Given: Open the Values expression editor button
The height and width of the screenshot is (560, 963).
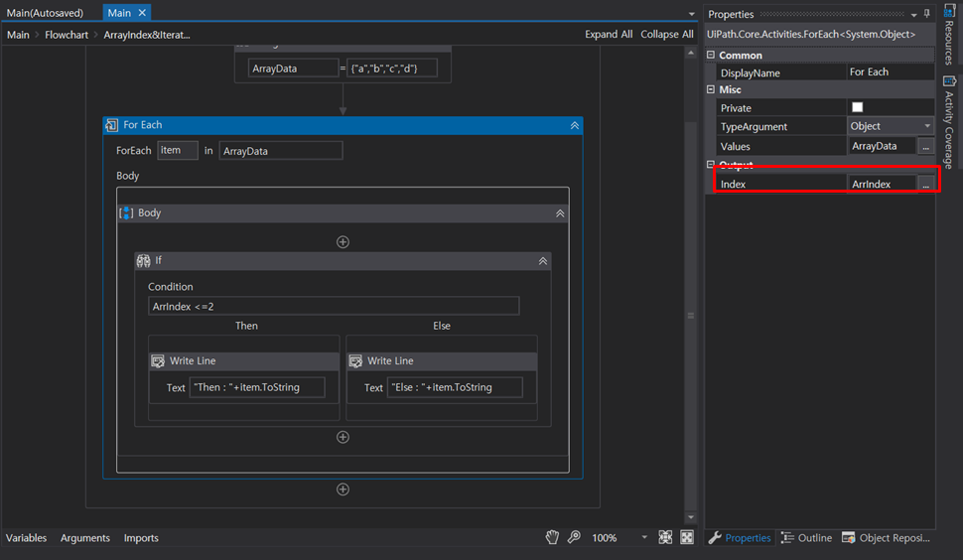Looking at the screenshot, I should (x=925, y=146).
